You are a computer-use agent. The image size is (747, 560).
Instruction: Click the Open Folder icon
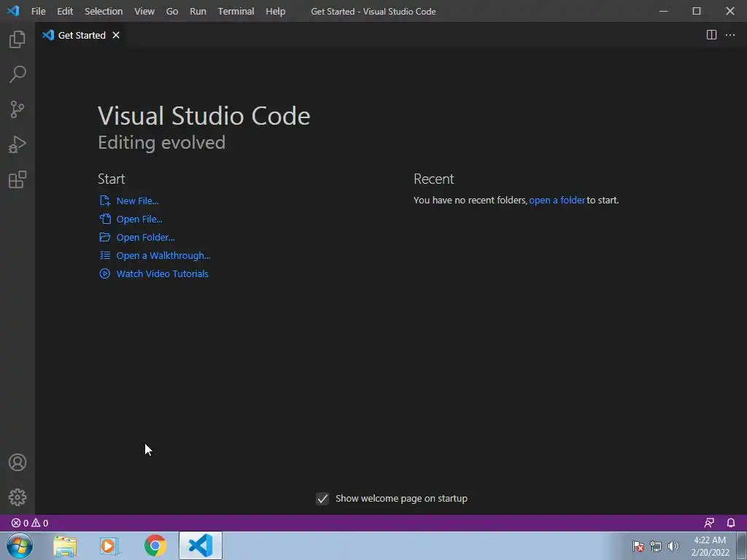coord(105,237)
